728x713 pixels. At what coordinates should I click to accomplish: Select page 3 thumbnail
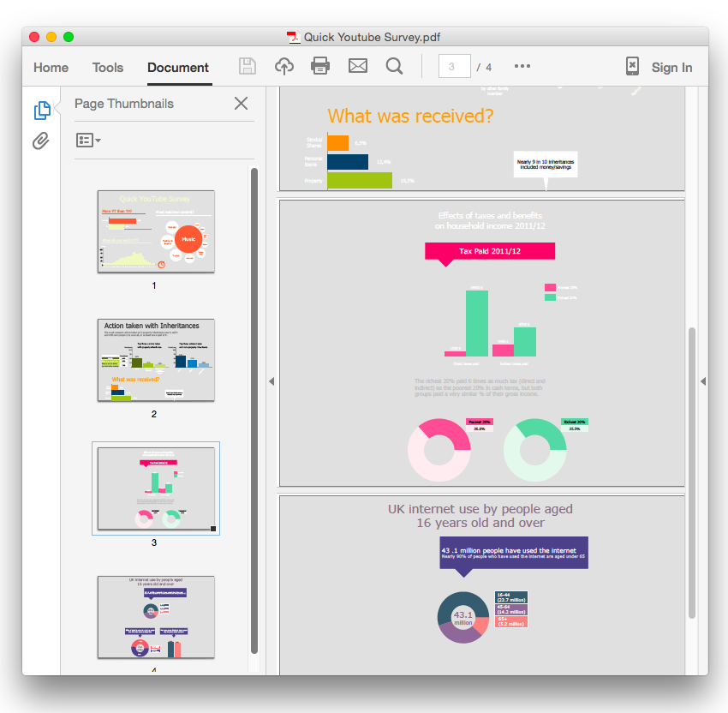[156, 488]
